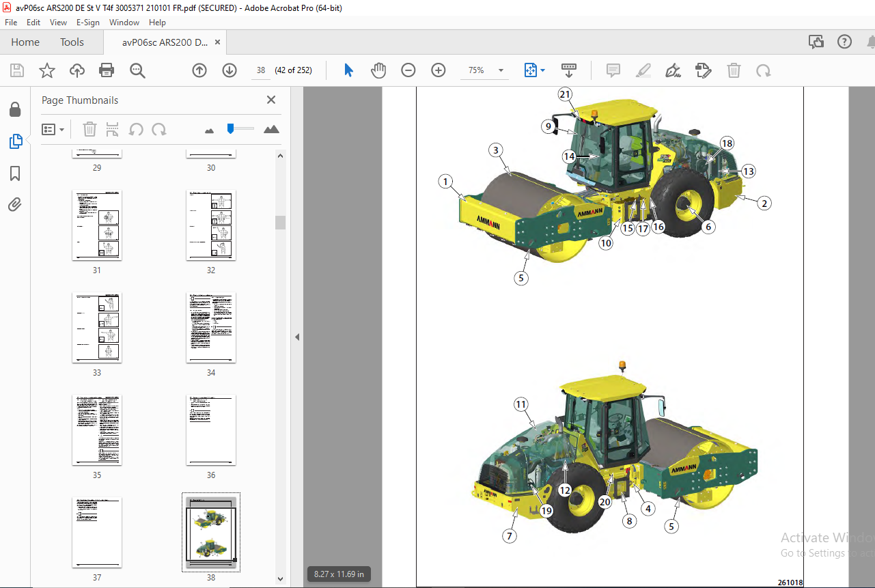Save the file with the floppy icon

[17, 70]
